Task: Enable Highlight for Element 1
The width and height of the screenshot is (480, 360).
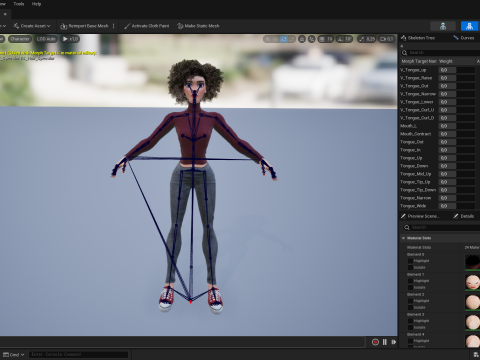Action: [410, 281]
